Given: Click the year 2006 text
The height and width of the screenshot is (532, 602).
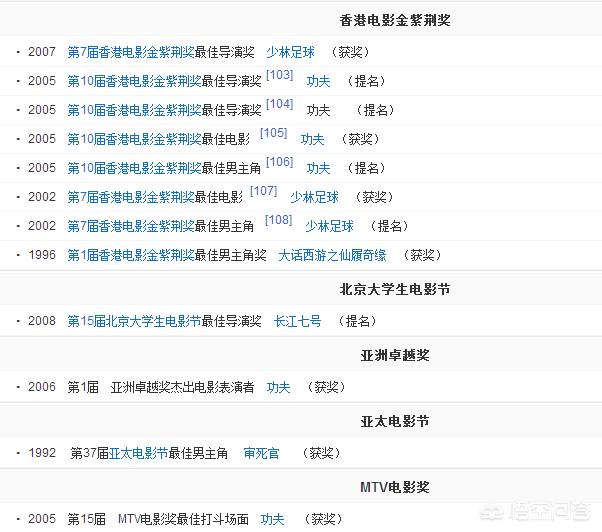Looking at the screenshot, I should (x=42, y=387).
